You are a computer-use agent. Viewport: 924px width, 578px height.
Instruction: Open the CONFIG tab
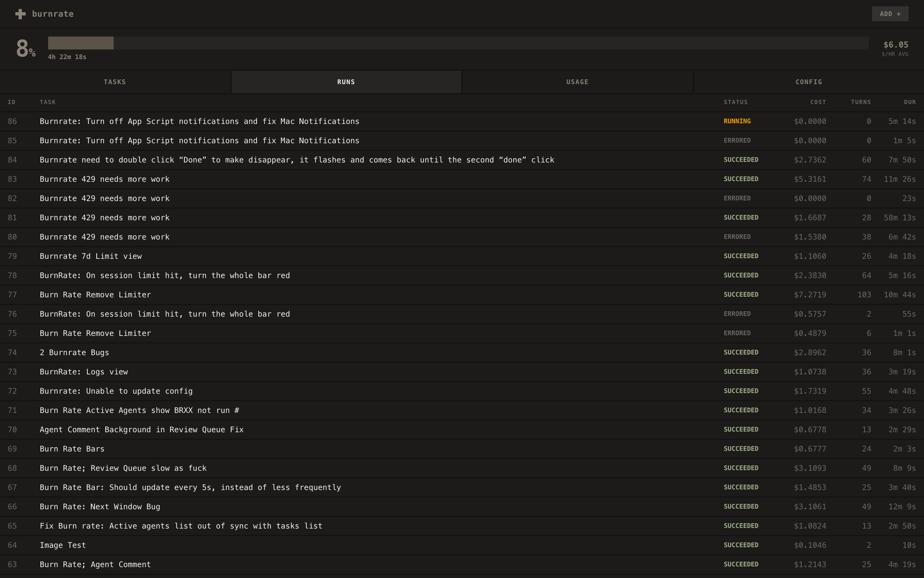pyautogui.click(x=809, y=82)
